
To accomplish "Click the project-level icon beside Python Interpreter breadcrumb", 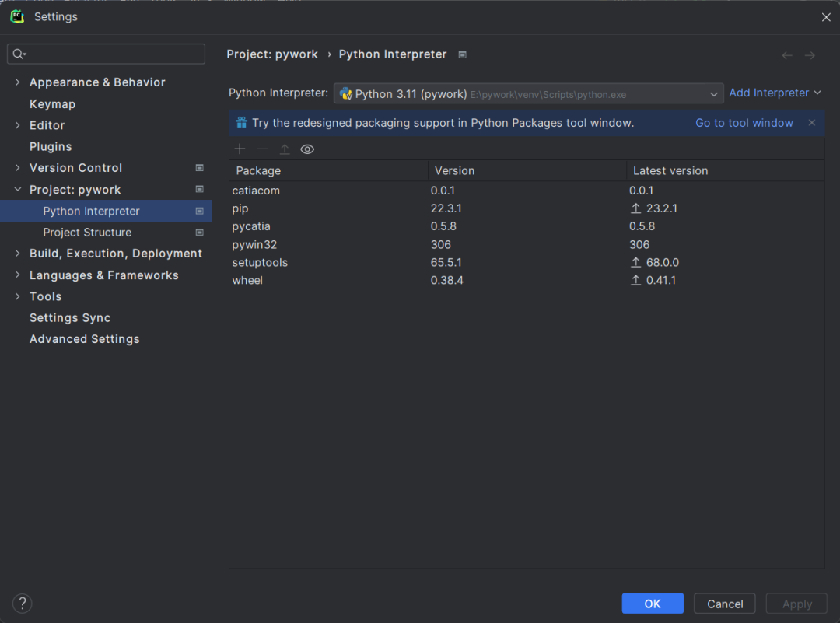I will pyautogui.click(x=462, y=54).
